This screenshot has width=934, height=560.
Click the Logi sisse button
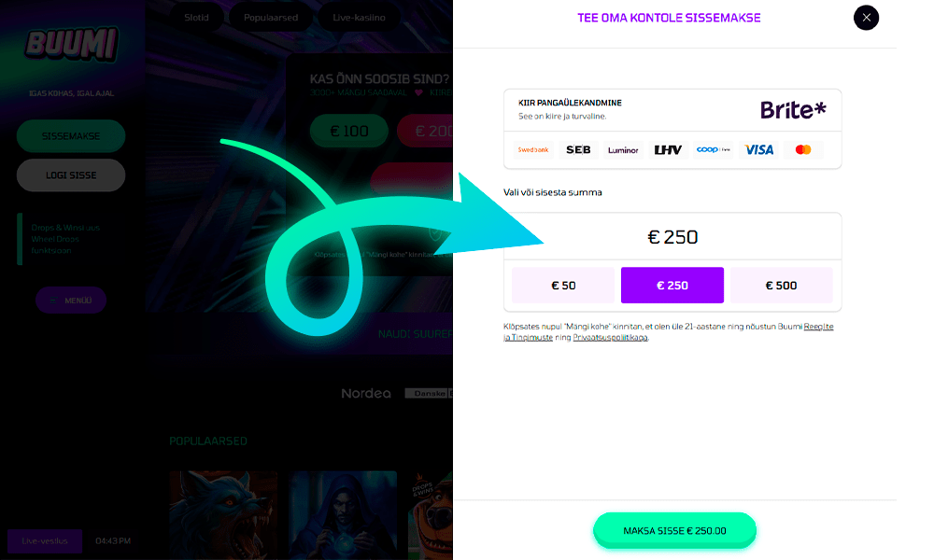point(71,175)
